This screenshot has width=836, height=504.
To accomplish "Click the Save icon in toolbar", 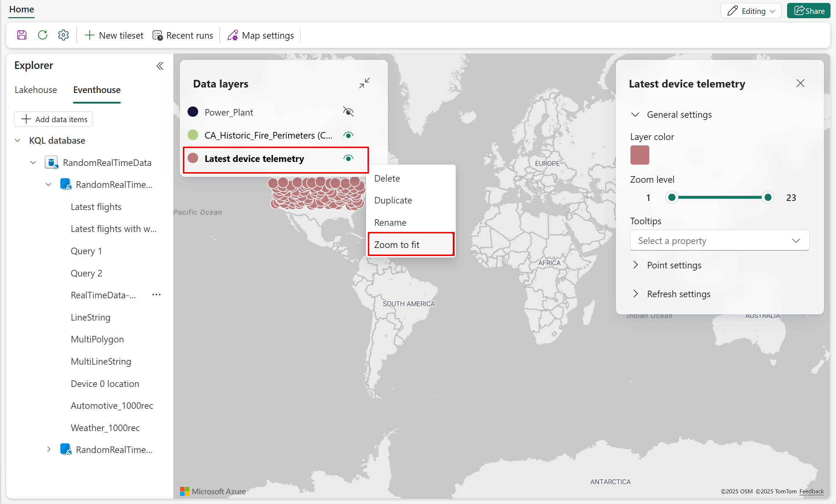I will [x=22, y=35].
